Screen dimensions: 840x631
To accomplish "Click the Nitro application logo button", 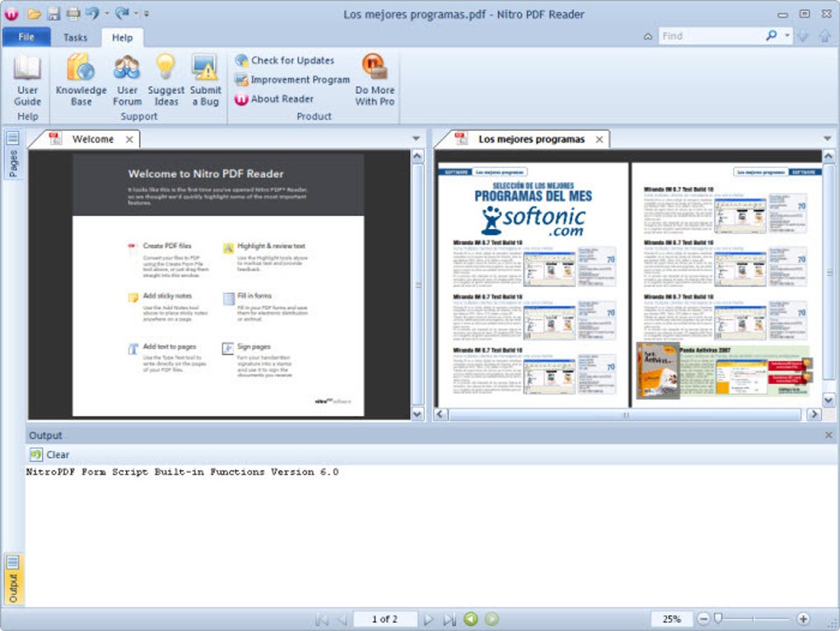I will click(x=12, y=14).
